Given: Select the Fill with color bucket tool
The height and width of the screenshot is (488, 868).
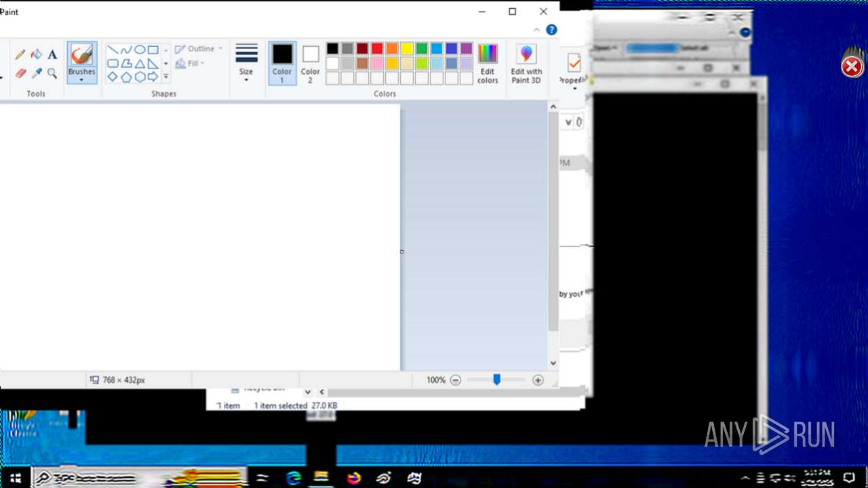Looking at the screenshot, I should [x=37, y=54].
